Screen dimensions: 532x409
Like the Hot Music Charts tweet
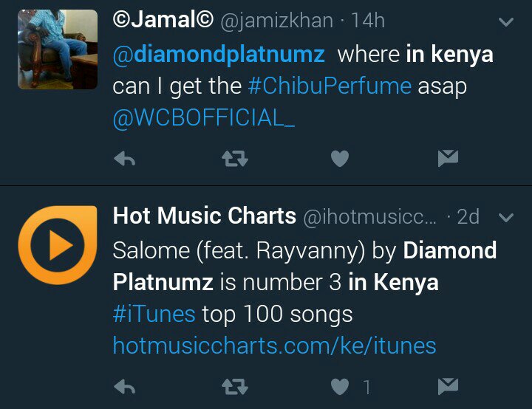339,385
